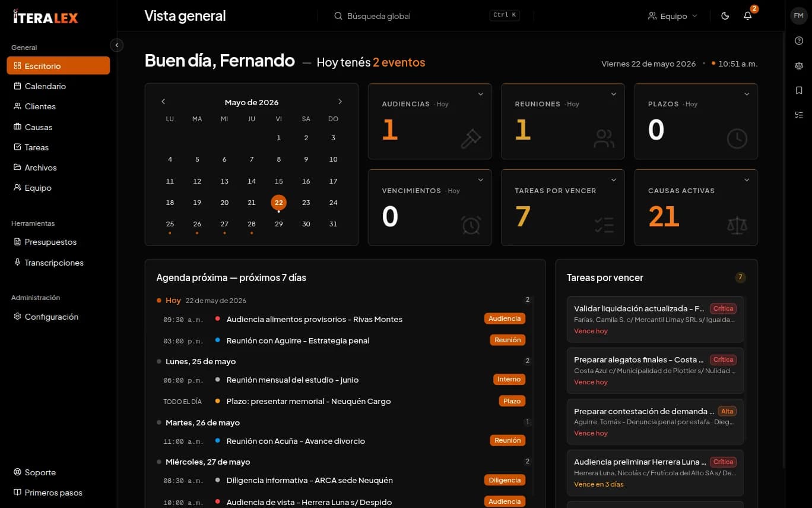Focus the Búsqueda global search field

tap(427, 16)
